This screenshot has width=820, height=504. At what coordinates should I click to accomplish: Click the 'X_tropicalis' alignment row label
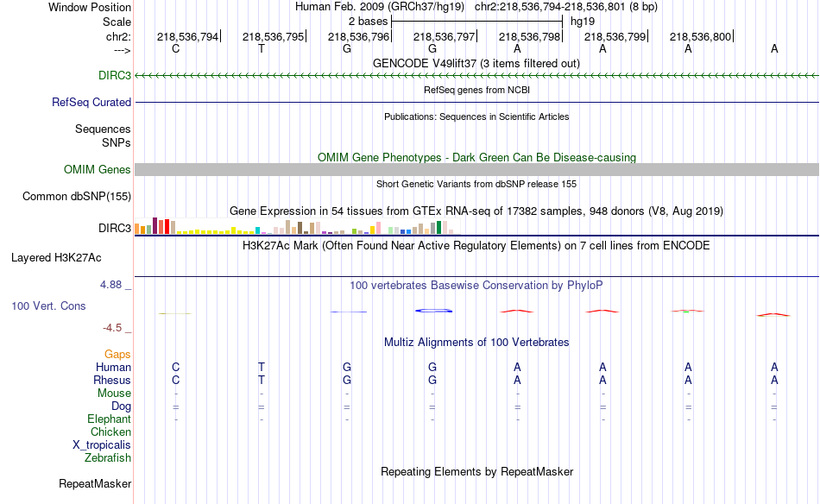pos(102,445)
